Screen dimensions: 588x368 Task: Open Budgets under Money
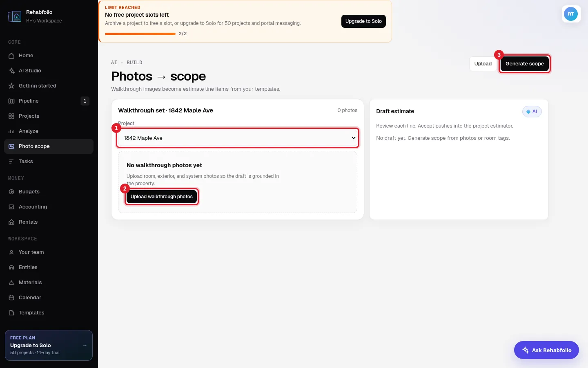[49, 192]
